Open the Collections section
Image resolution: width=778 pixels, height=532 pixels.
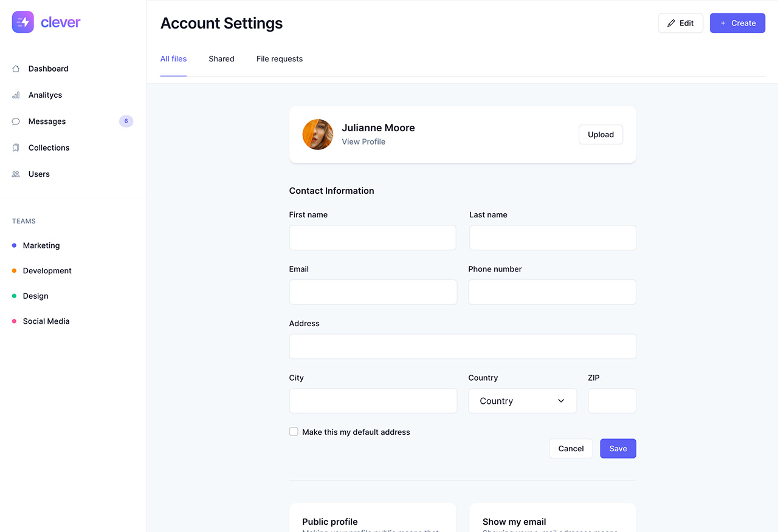click(x=49, y=148)
